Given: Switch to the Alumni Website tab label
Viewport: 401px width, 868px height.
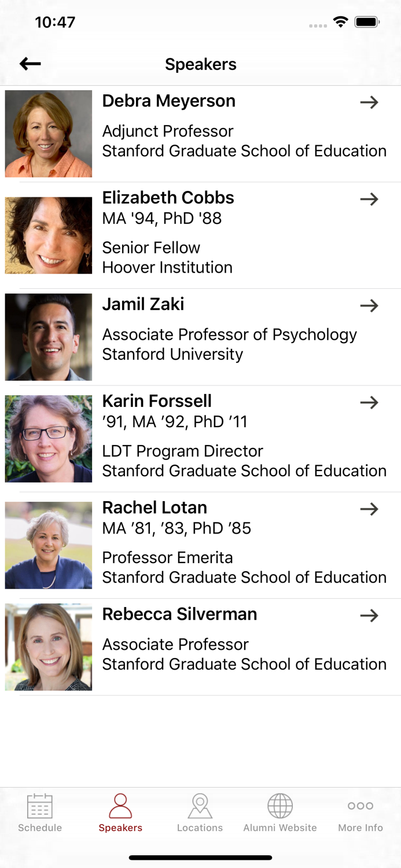Looking at the screenshot, I should coord(280,828).
